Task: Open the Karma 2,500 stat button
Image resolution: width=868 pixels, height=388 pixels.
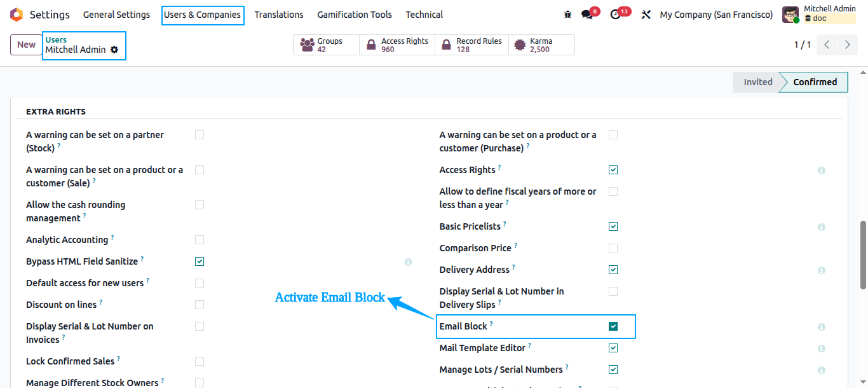Action: (x=541, y=45)
